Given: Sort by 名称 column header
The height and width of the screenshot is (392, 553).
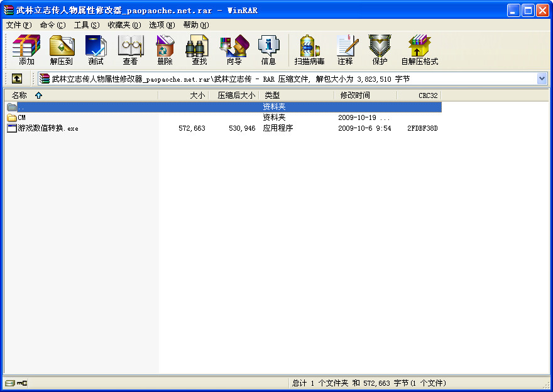Looking at the screenshot, I should tap(81, 95).
